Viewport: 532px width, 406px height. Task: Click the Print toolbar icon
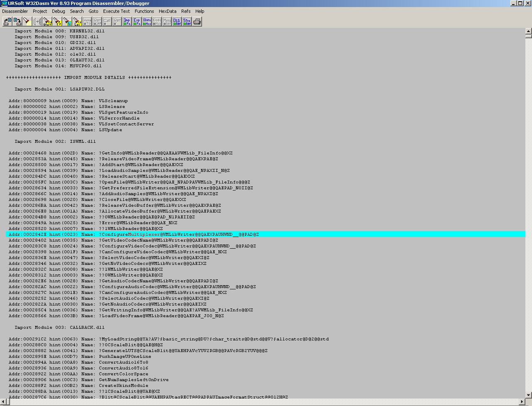(197, 21)
